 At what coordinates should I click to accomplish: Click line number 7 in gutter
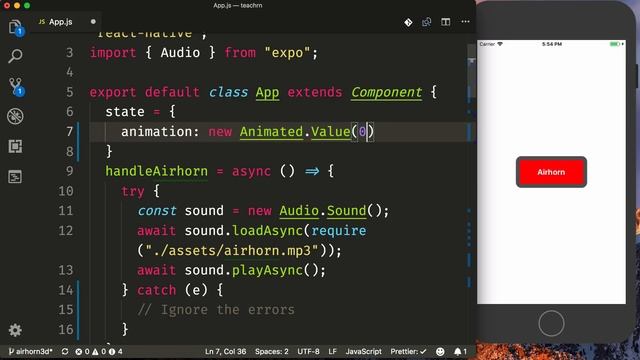pyautogui.click(x=70, y=131)
